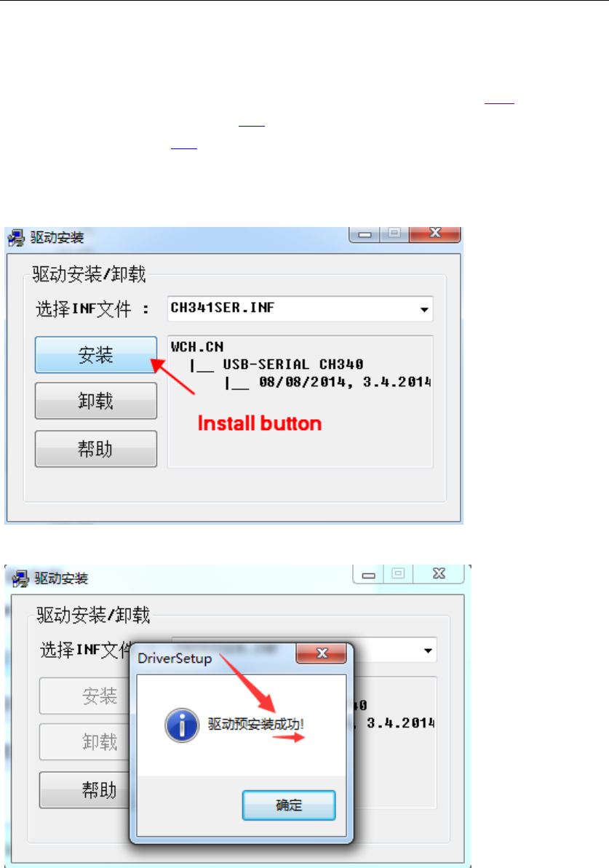Minimize the window behind the DriverSetup dialog
The height and width of the screenshot is (868, 609).
pos(368,576)
